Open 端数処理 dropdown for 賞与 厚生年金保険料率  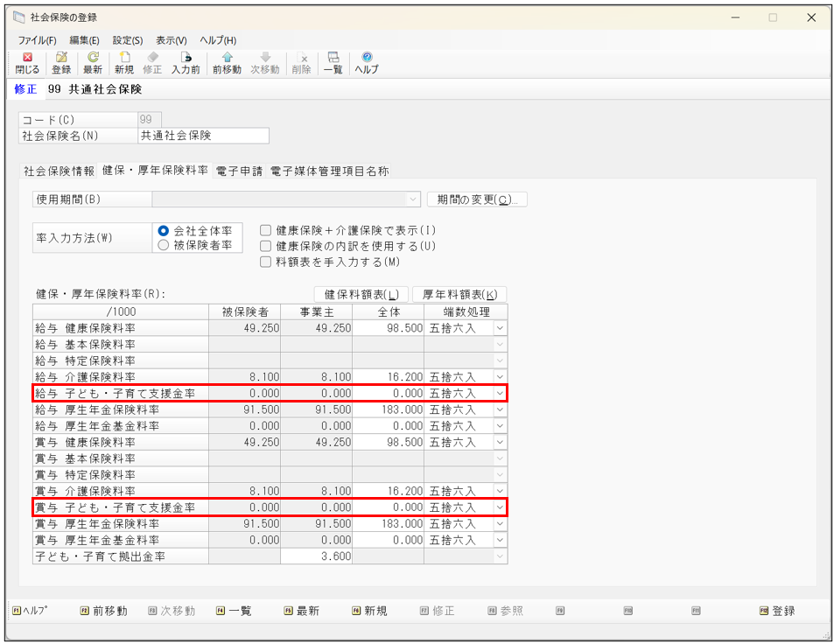pos(500,523)
